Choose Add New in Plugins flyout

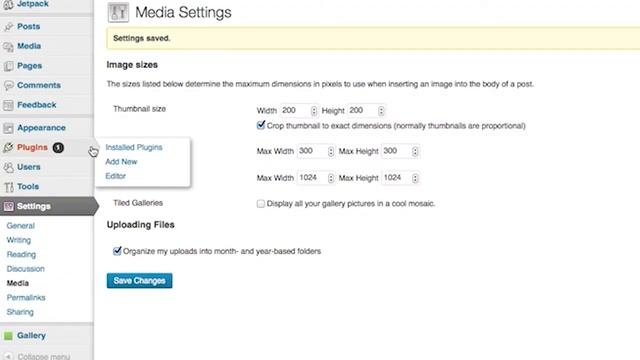tap(121, 162)
